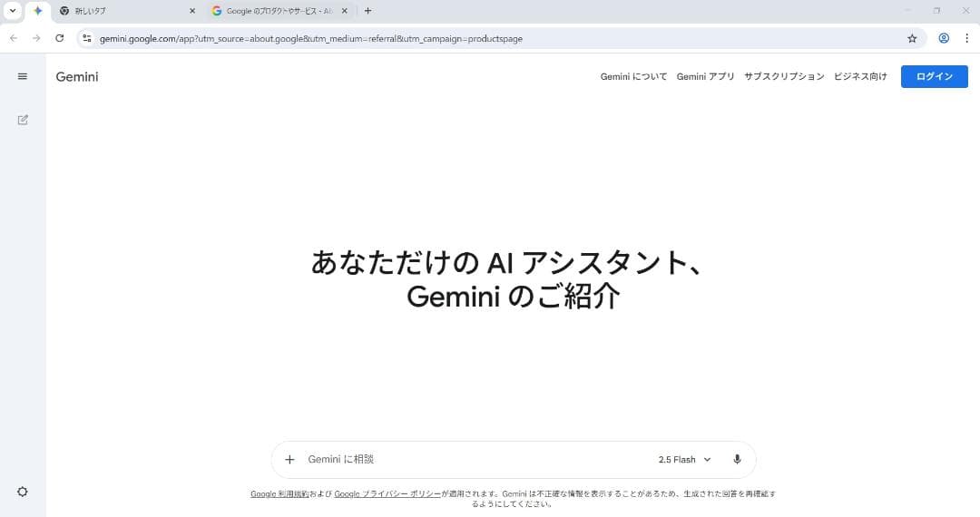Go forward using the browser forward arrow
This screenshot has width=980, height=517.
(36, 38)
